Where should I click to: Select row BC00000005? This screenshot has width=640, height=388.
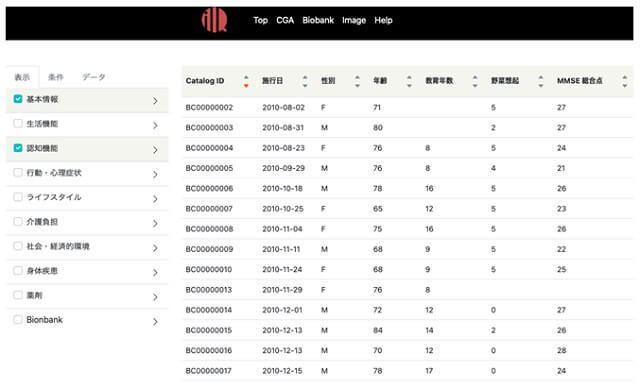407,168
